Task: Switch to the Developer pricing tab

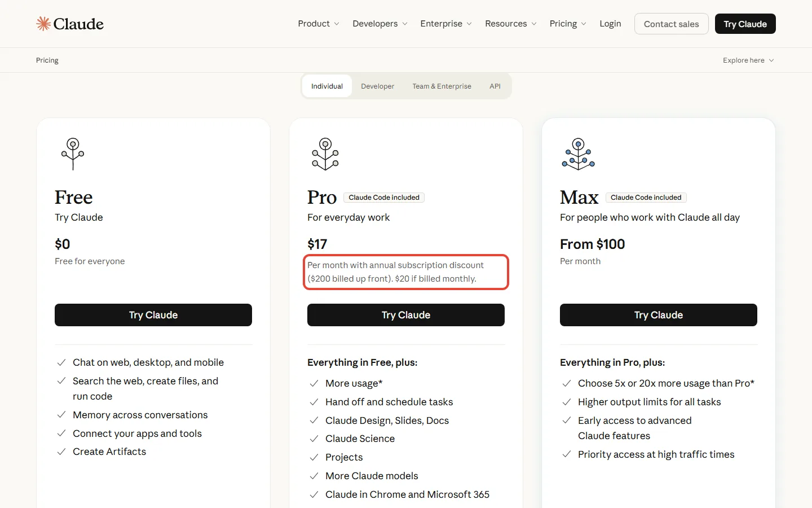Action: (x=378, y=86)
